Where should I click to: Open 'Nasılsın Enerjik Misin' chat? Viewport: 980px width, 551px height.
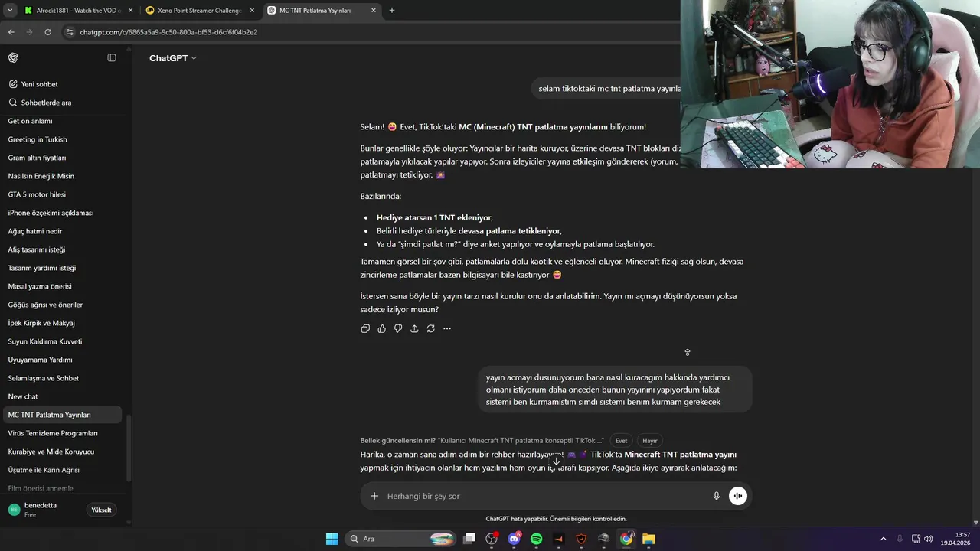tap(63, 176)
